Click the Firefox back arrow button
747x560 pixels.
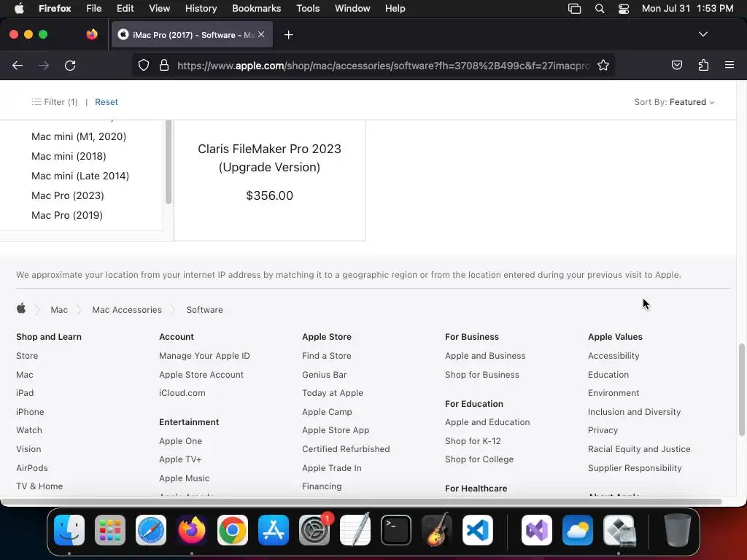coord(18,66)
